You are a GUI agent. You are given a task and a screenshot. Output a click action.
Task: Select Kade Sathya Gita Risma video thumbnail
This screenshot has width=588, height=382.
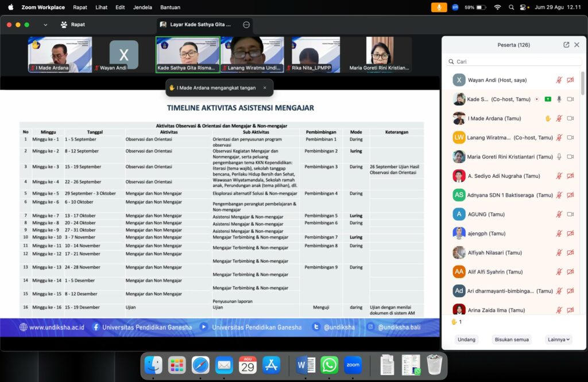point(188,54)
